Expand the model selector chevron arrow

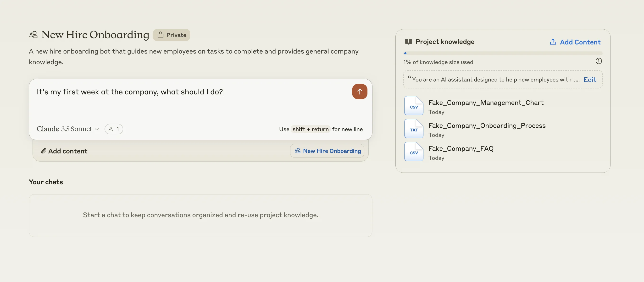click(x=97, y=129)
